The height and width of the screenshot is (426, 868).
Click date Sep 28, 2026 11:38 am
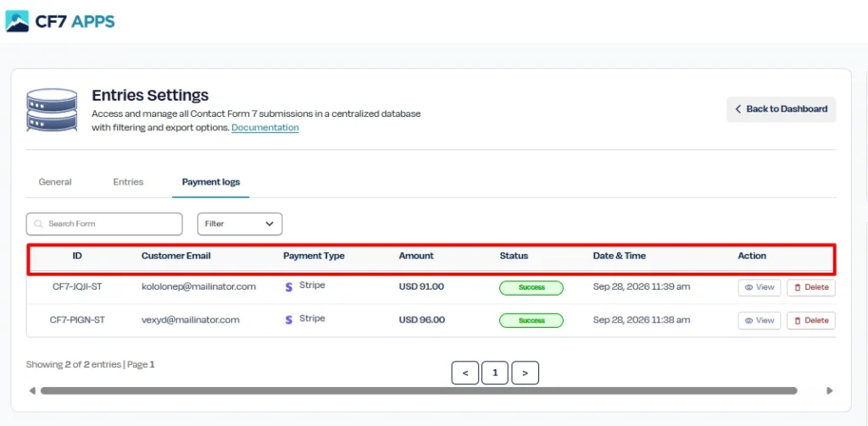pyautogui.click(x=642, y=320)
